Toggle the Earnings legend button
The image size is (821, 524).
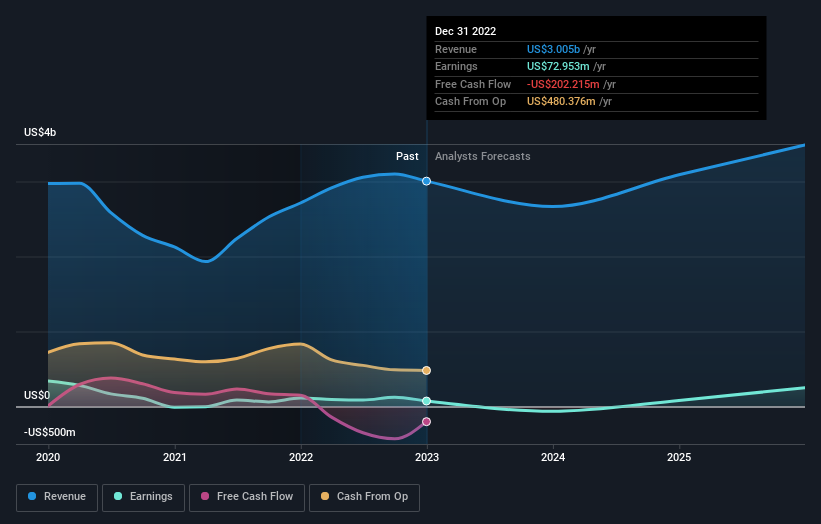[143, 497]
